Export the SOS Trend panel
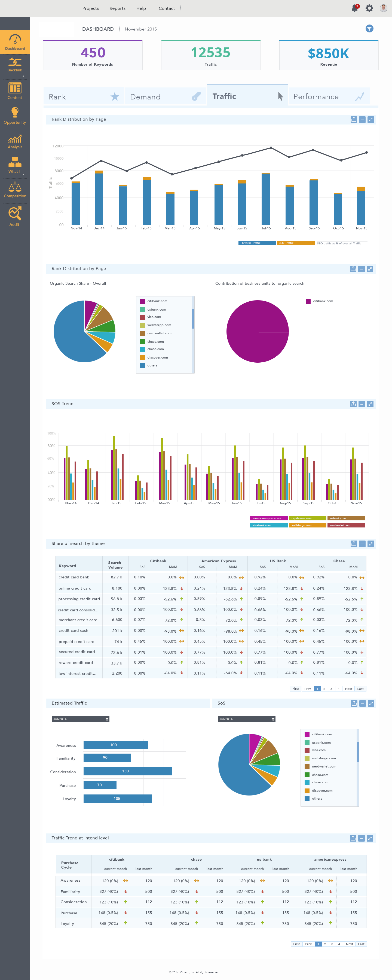The image size is (392, 980). tap(353, 404)
